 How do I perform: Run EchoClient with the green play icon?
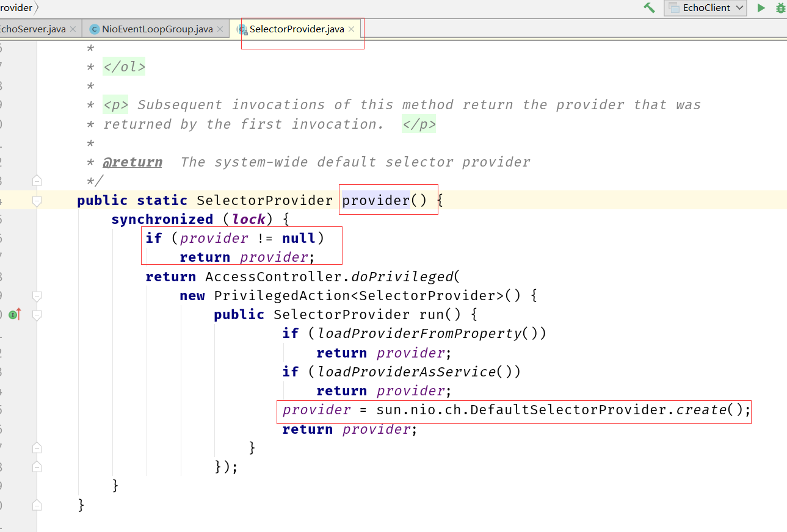[761, 8]
